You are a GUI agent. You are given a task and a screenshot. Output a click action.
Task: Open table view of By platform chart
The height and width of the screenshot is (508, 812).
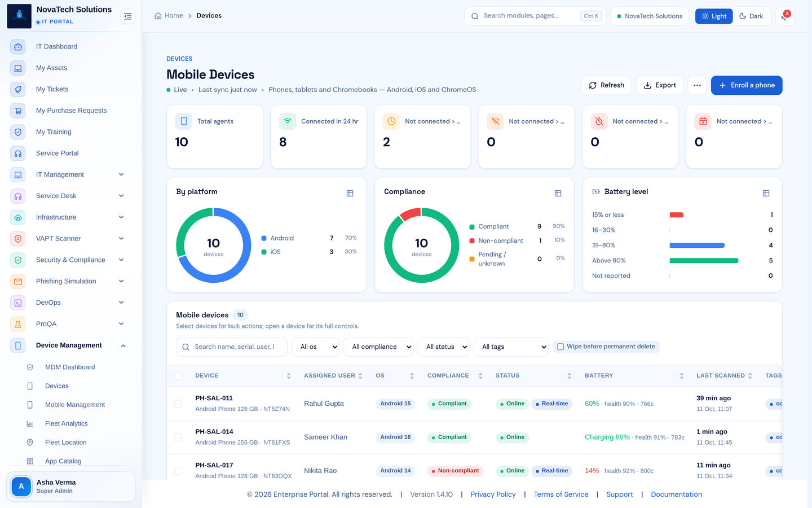(350, 193)
